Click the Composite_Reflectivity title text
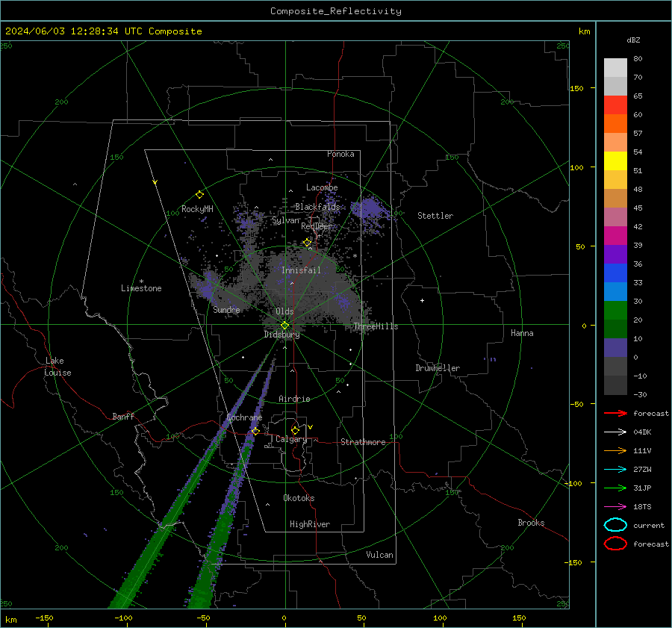Screen dimensions: 672x628 pos(336,11)
